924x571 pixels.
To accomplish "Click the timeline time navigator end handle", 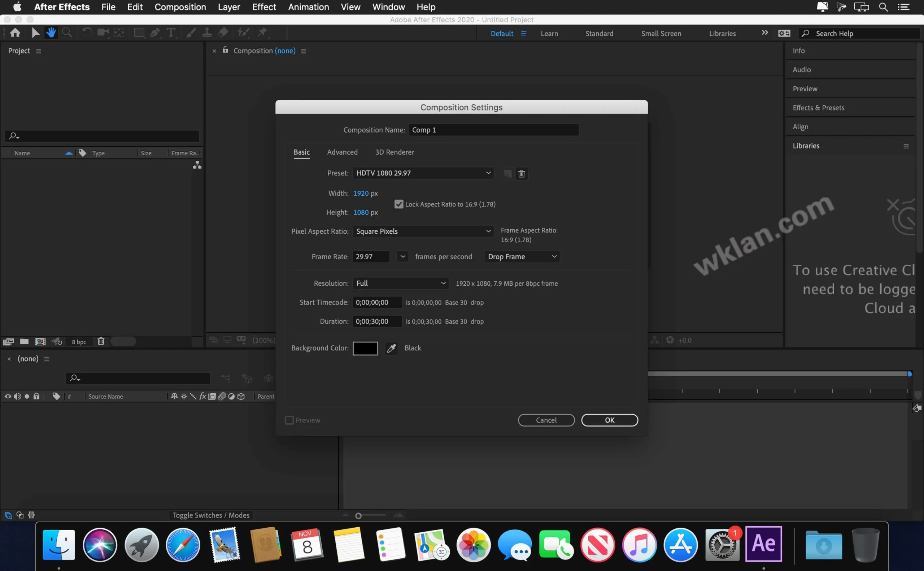I will (x=909, y=374).
